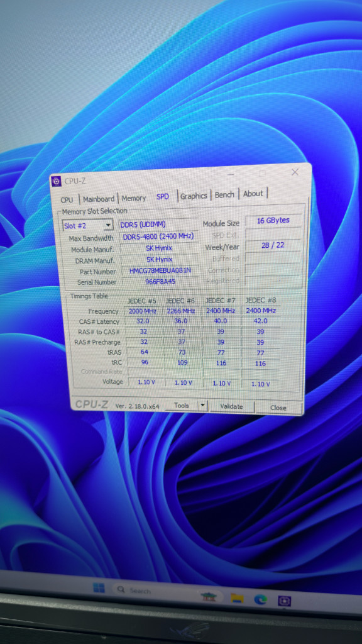This screenshot has height=644, width=362.
Task: Switch to the Mainboard tab
Action: (x=99, y=199)
